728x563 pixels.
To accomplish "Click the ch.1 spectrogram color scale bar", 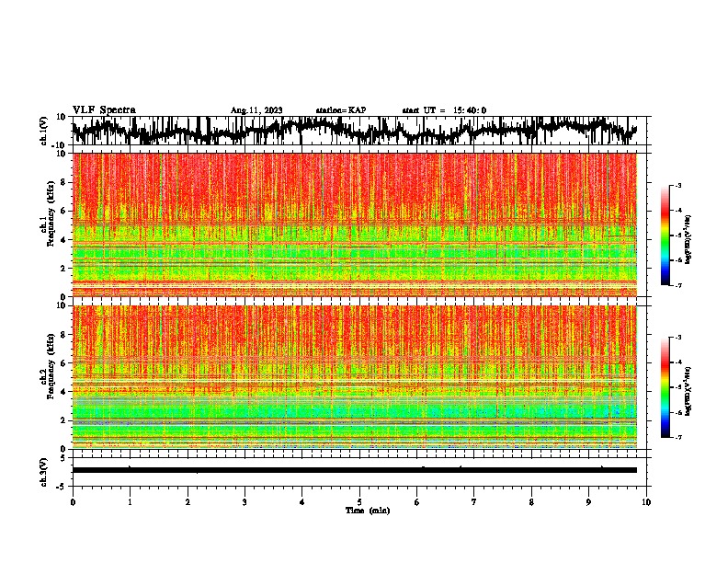I will [665, 236].
